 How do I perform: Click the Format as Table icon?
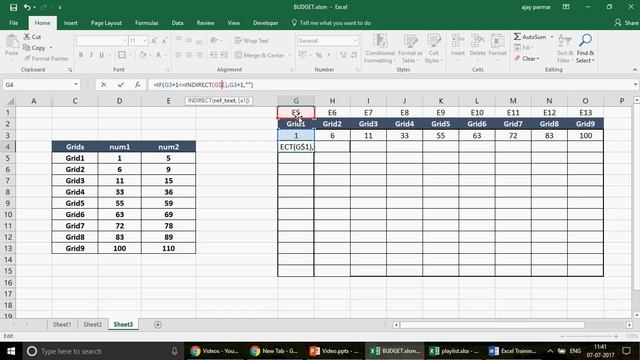coord(410,41)
